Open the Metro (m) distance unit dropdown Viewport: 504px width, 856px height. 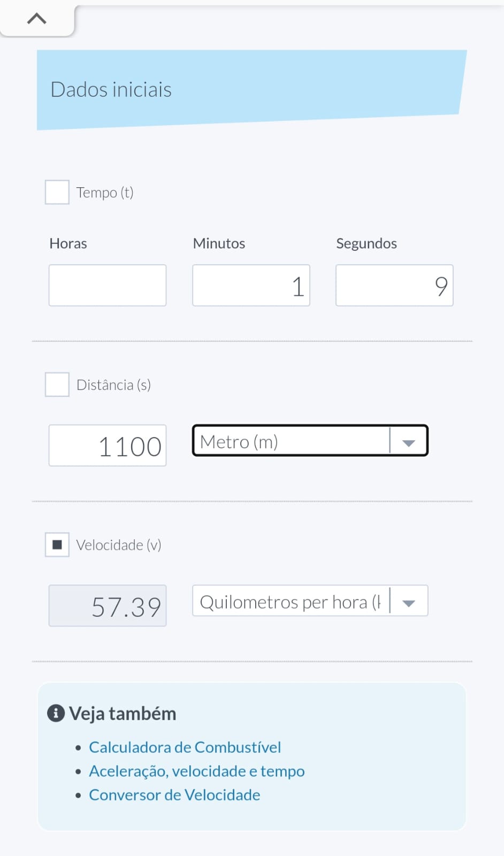point(292,441)
